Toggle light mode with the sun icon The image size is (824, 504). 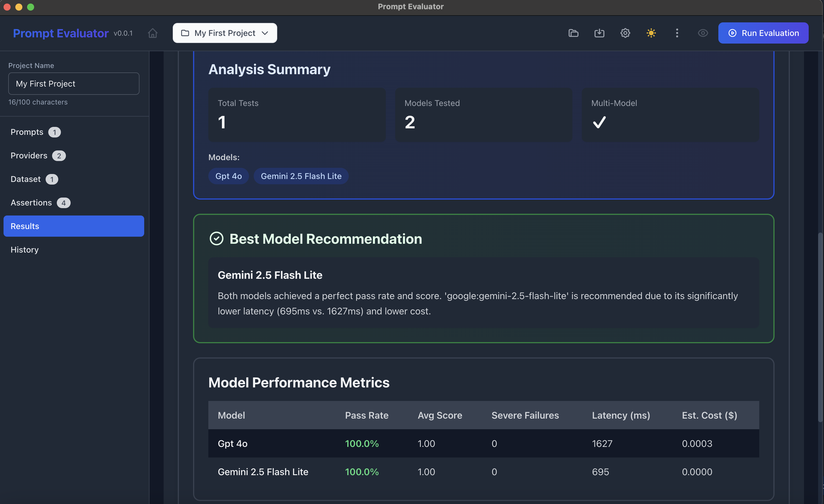coord(651,33)
